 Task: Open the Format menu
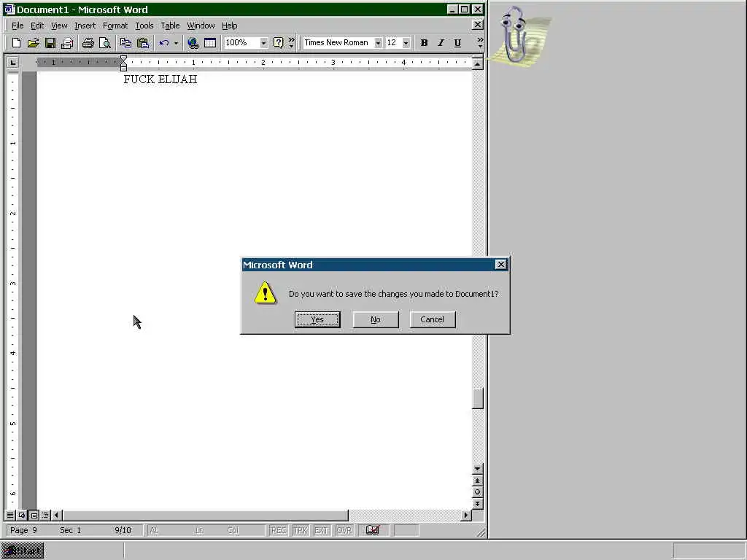(x=115, y=26)
